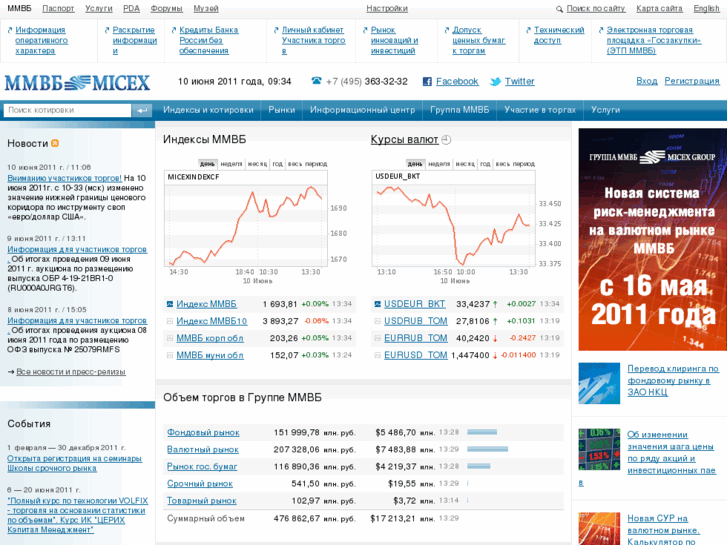727x545 pixels.
Task: Click the phone icon near the number
Action: point(316,81)
